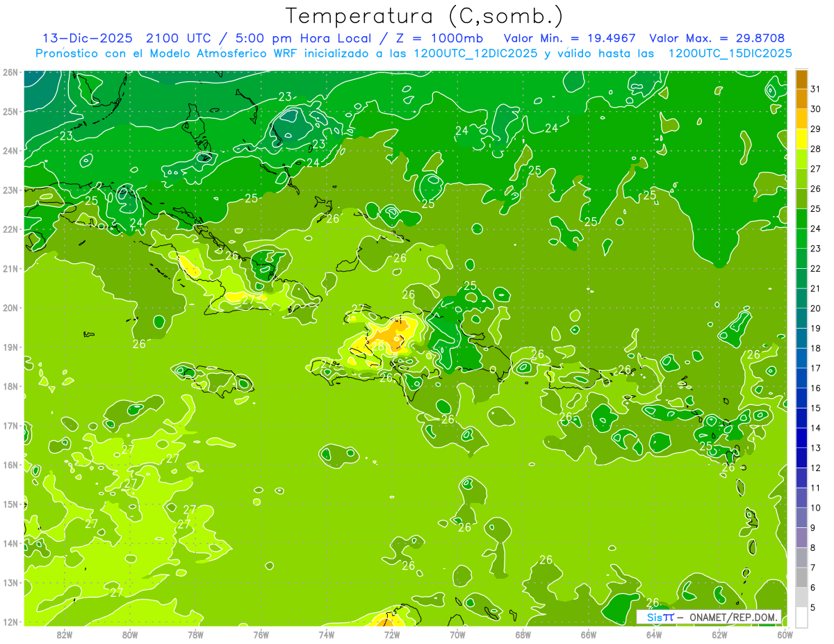Click the "22N" latitude axis label
This screenshot has width=834, height=644.
click(10, 229)
